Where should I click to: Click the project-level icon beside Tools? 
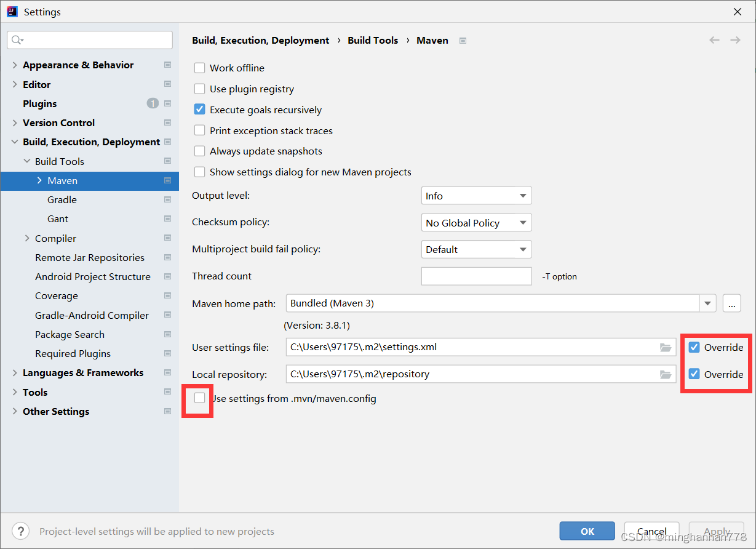tap(167, 392)
